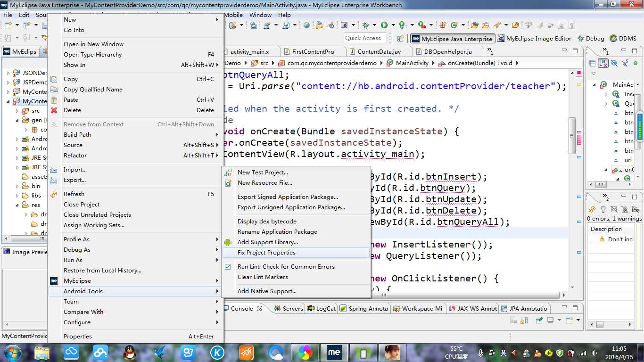This screenshot has height=362, width=644.
Task: Choose New Test Project entry
Action: [x=296, y=173]
